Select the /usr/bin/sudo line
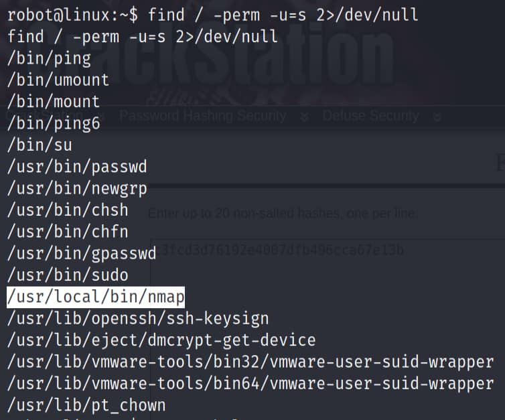The image size is (505, 420). 68,275
